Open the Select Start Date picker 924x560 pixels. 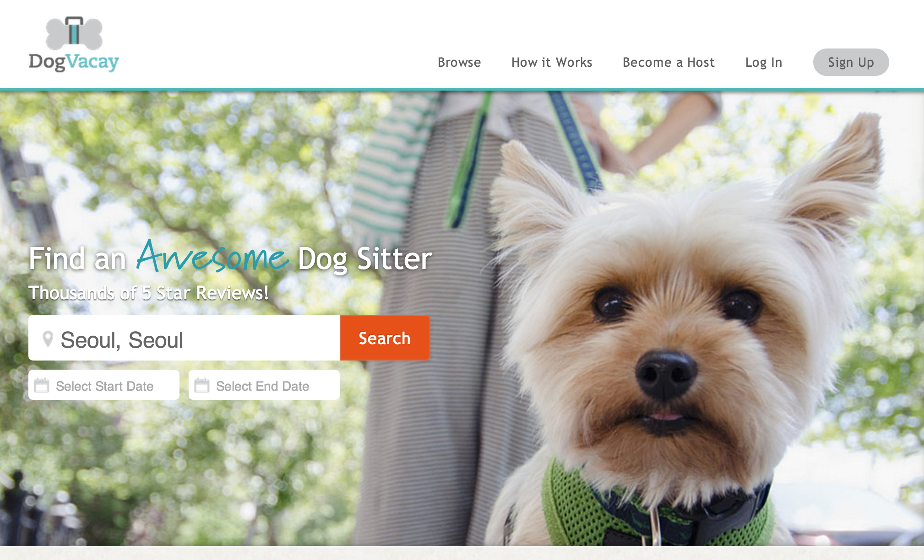104,385
